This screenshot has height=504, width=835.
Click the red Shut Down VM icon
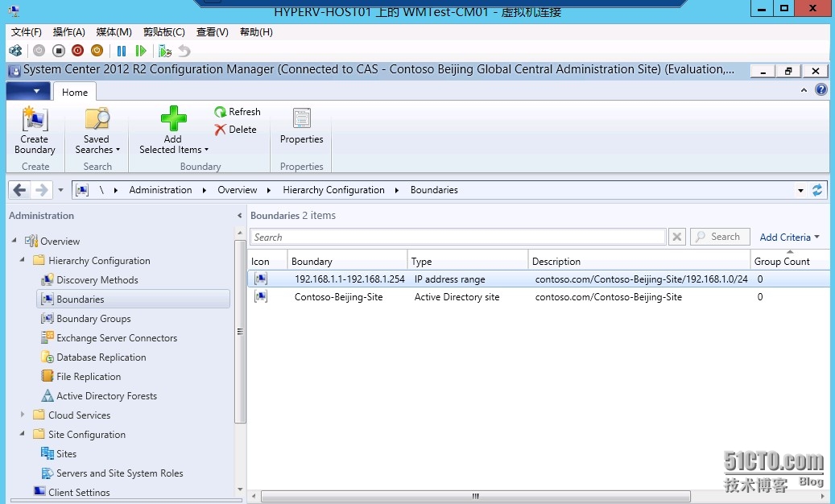click(78, 51)
